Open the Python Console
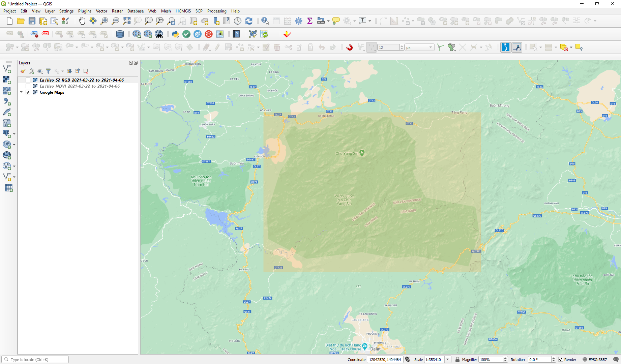The width and height of the screenshot is (621, 364). pos(175,34)
